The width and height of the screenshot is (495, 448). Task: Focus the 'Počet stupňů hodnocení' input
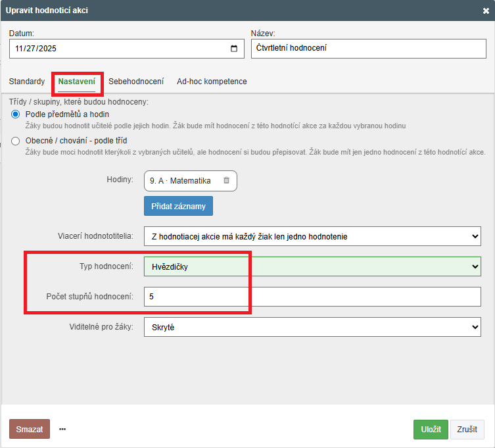(312, 297)
